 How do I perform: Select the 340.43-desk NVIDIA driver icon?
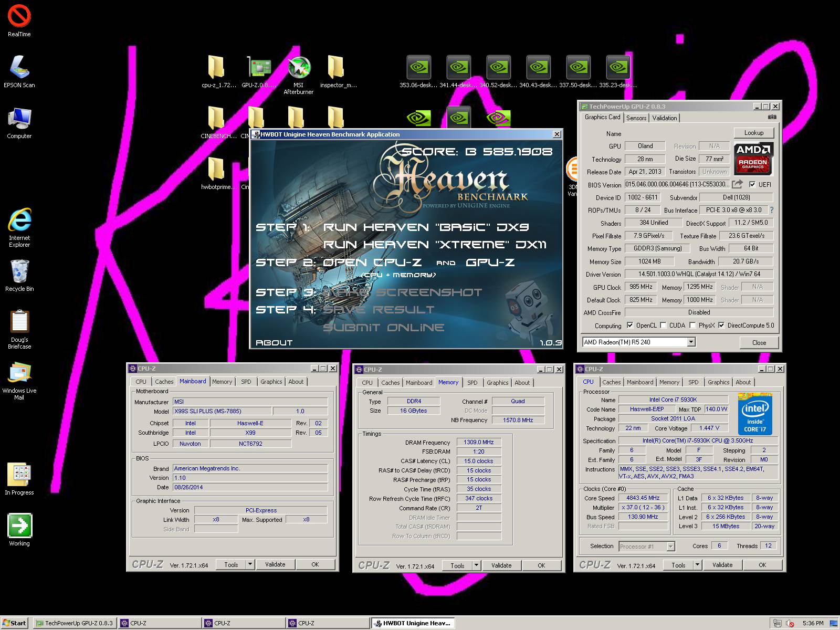[538, 71]
